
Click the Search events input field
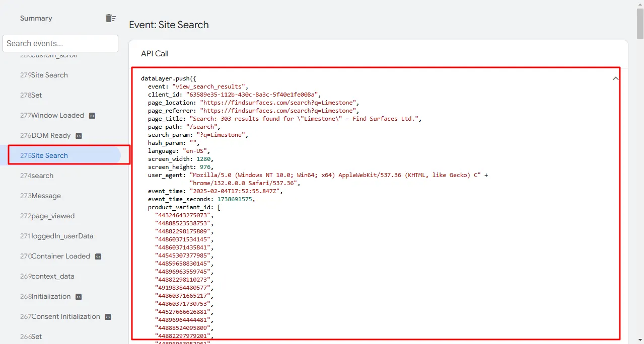pyautogui.click(x=60, y=43)
